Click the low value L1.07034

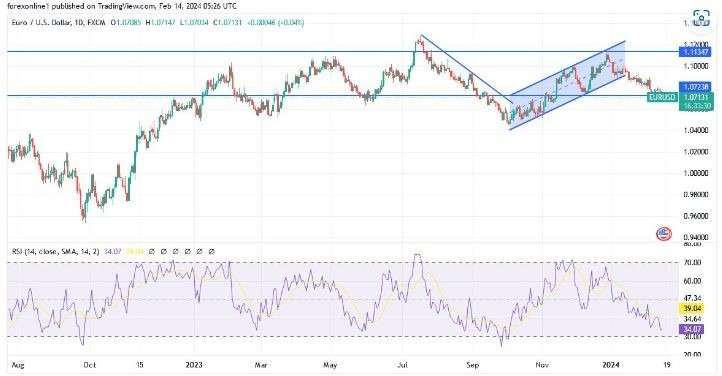coord(194,22)
